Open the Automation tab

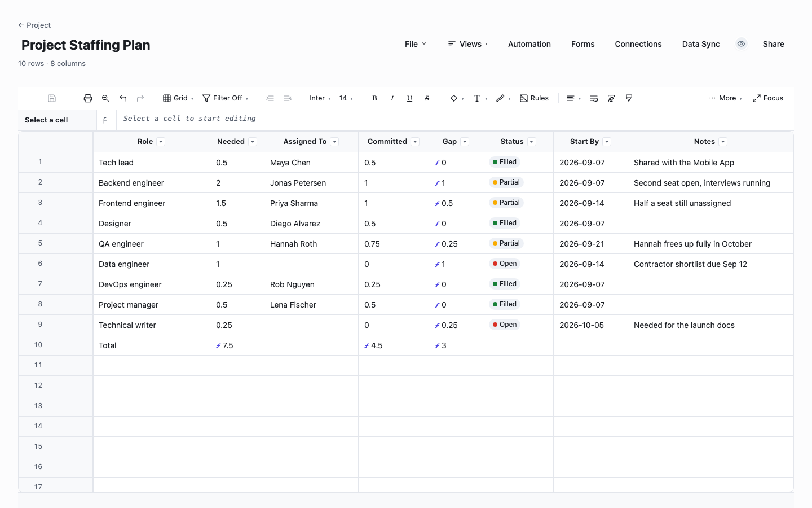tap(529, 44)
